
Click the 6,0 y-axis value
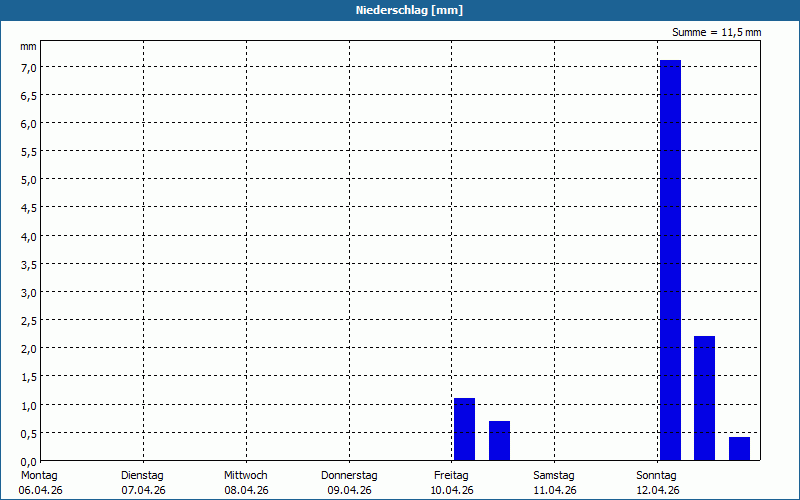click(28, 124)
